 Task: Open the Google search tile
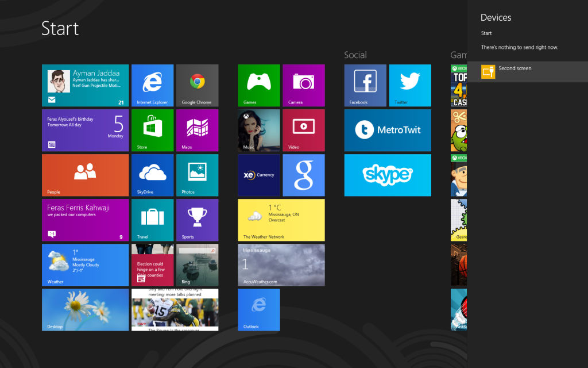click(x=304, y=175)
